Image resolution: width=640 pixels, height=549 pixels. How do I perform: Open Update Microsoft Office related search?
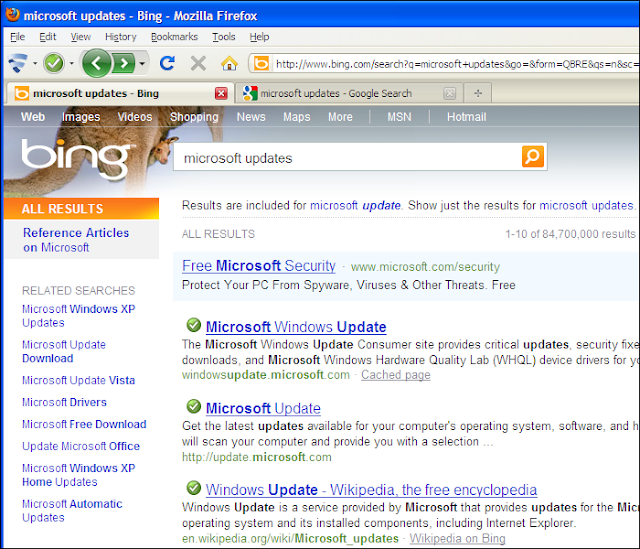[x=81, y=447]
